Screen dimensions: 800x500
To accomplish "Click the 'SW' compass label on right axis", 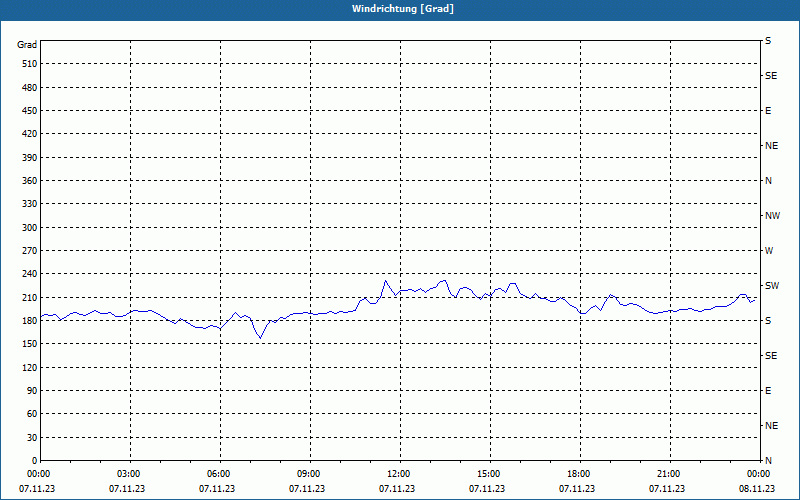I will (772, 286).
